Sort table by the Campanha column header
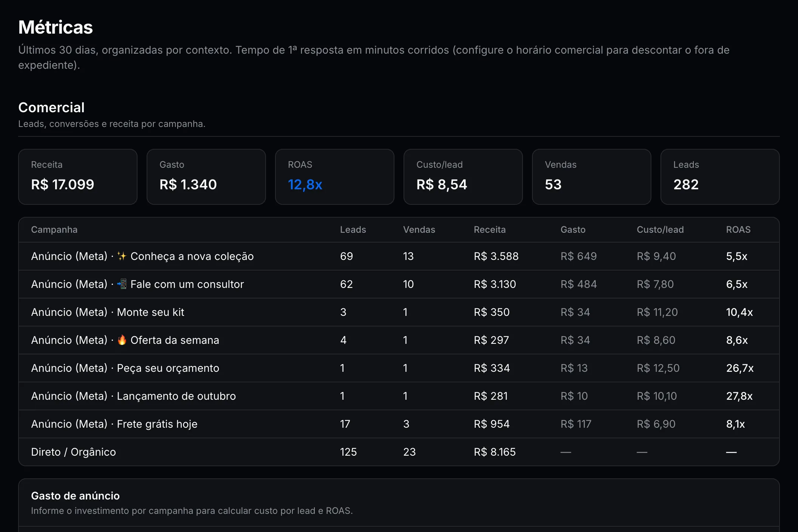The height and width of the screenshot is (532, 798). coord(54,230)
